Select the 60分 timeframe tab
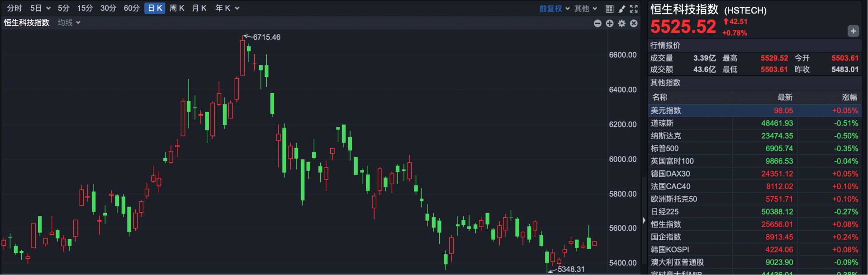Image resolution: width=868 pixels, height=275 pixels. [132, 8]
